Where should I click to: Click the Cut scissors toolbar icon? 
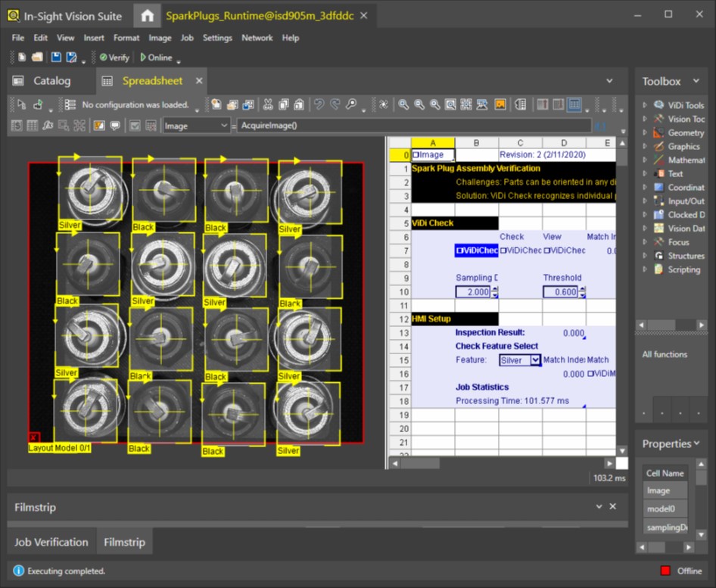[269, 104]
